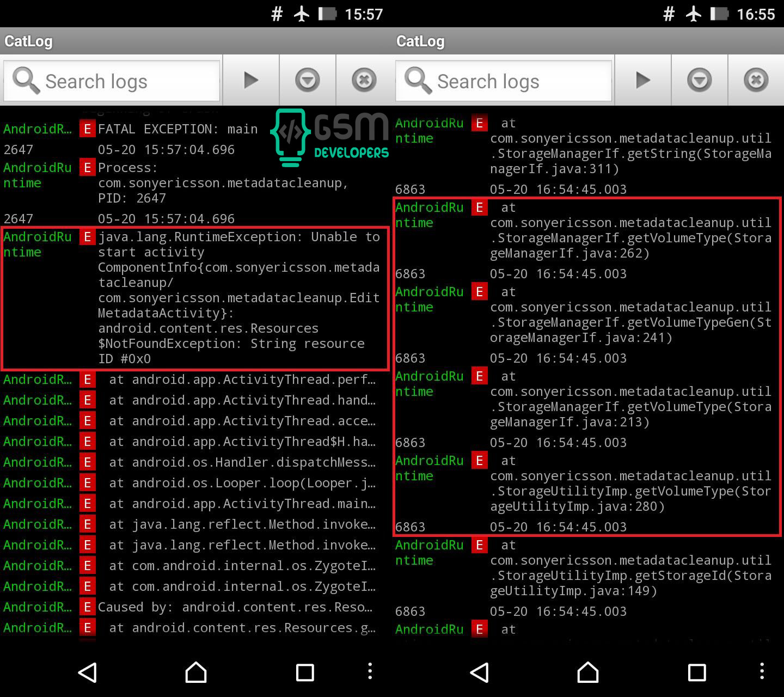This screenshot has height=697, width=784.
Task: Select java.lang.RuntimeException Unable to start activity entry
Action: [x=196, y=298]
